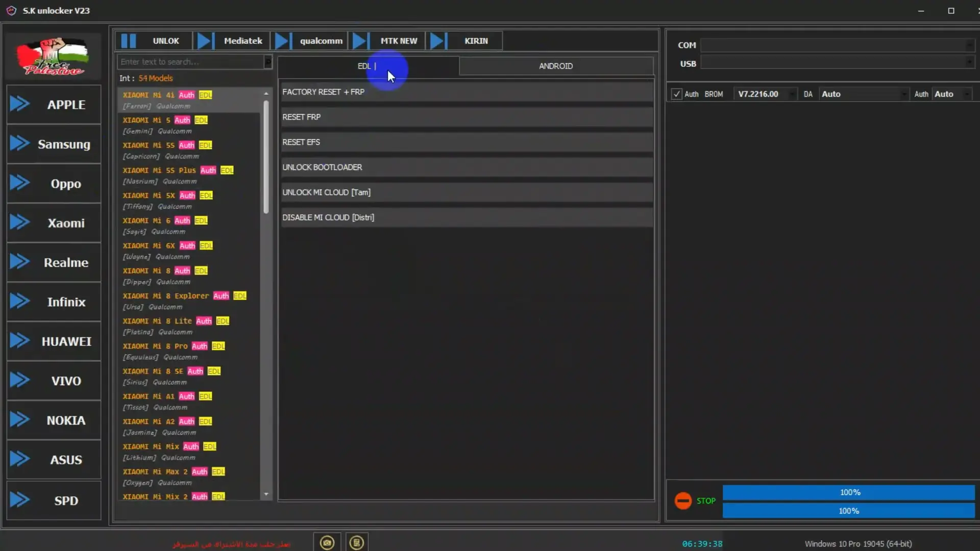The height and width of the screenshot is (551, 980).
Task: Click the Free Palestine logo image
Action: point(53,56)
